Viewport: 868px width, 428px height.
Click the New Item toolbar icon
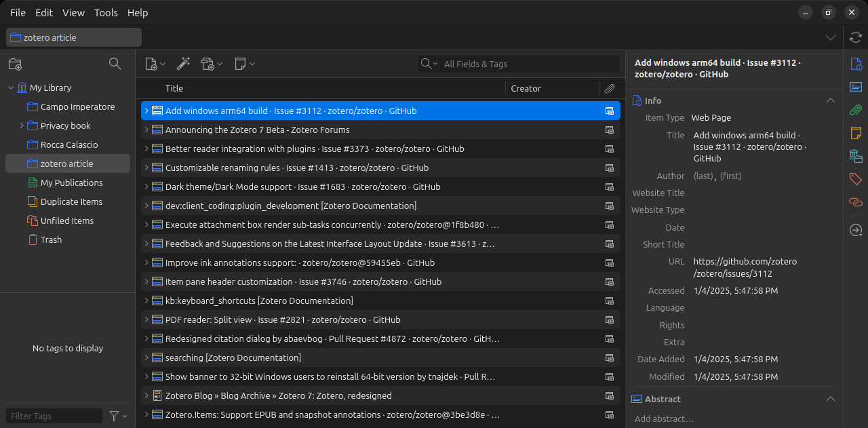155,64
